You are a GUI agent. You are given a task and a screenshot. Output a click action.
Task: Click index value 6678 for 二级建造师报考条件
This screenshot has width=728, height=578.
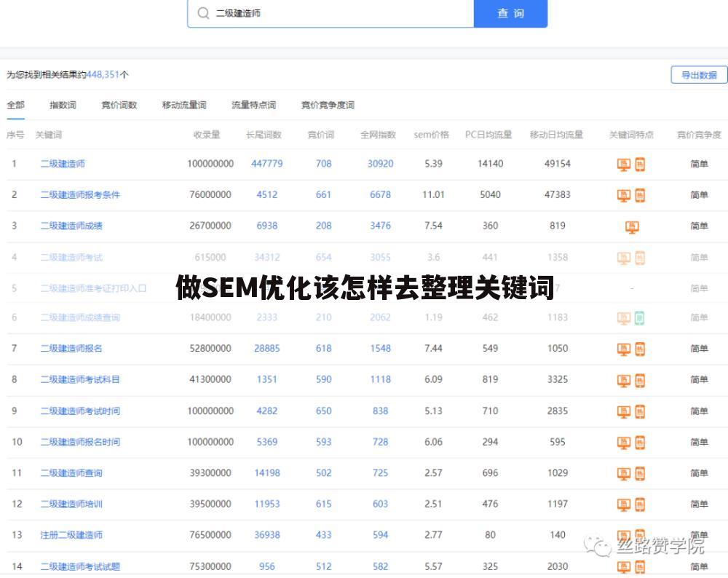380,194
